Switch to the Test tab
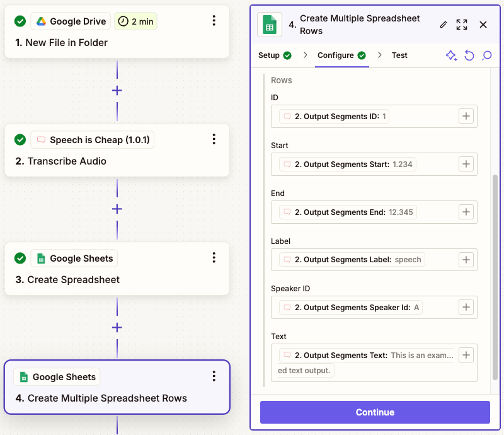The height and width of the screenshot is (435, 504). tap(399, 55)
